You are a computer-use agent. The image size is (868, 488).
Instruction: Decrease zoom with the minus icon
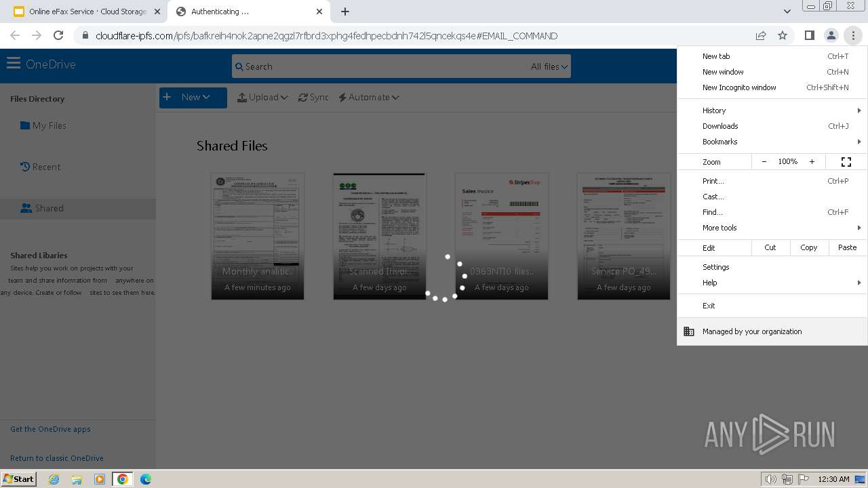[764, 161]
